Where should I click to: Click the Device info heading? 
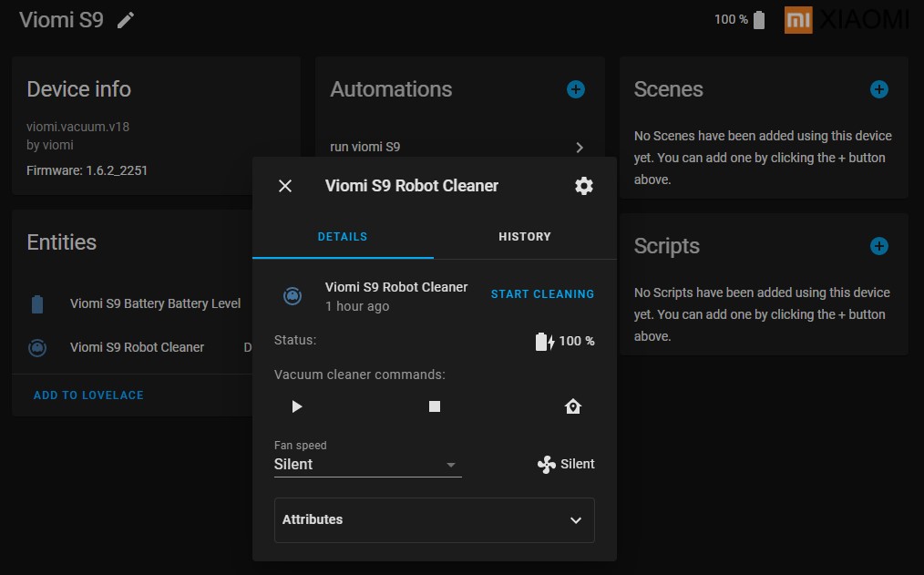click(79, 89)
